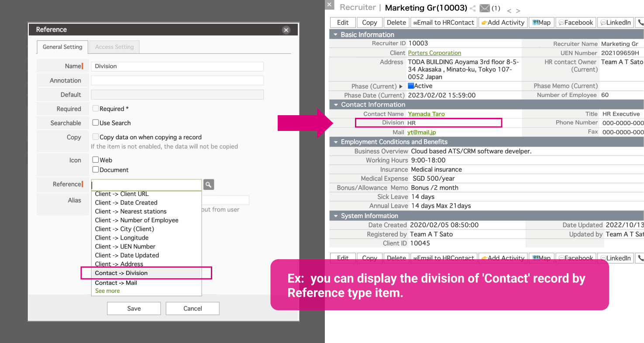Image resolution: width=644 pixels, height=343 pixels.
Task: Click the Save button in dialog
Action: pos(134,309)
